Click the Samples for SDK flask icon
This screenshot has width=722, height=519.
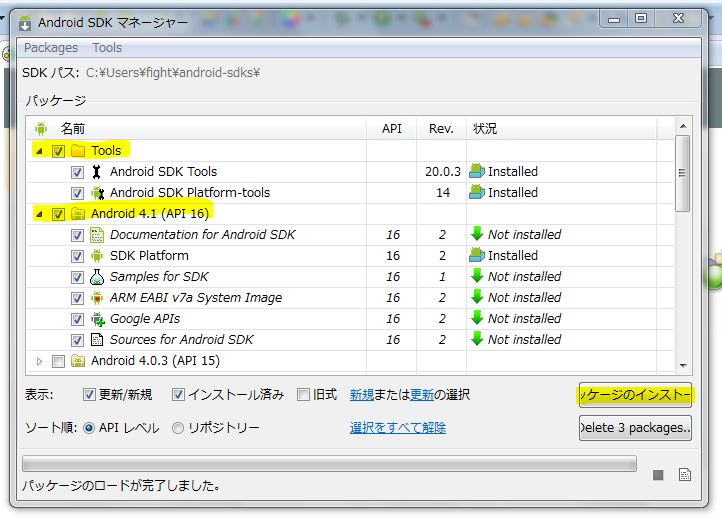97,277
